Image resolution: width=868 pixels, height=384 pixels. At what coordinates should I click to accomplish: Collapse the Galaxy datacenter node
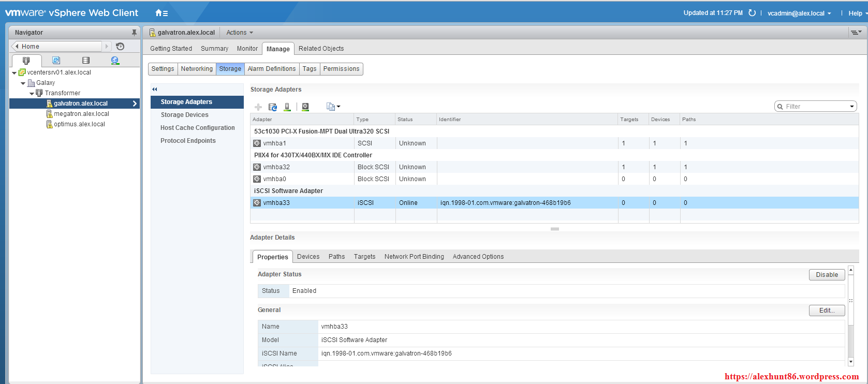tap(23, 83)
